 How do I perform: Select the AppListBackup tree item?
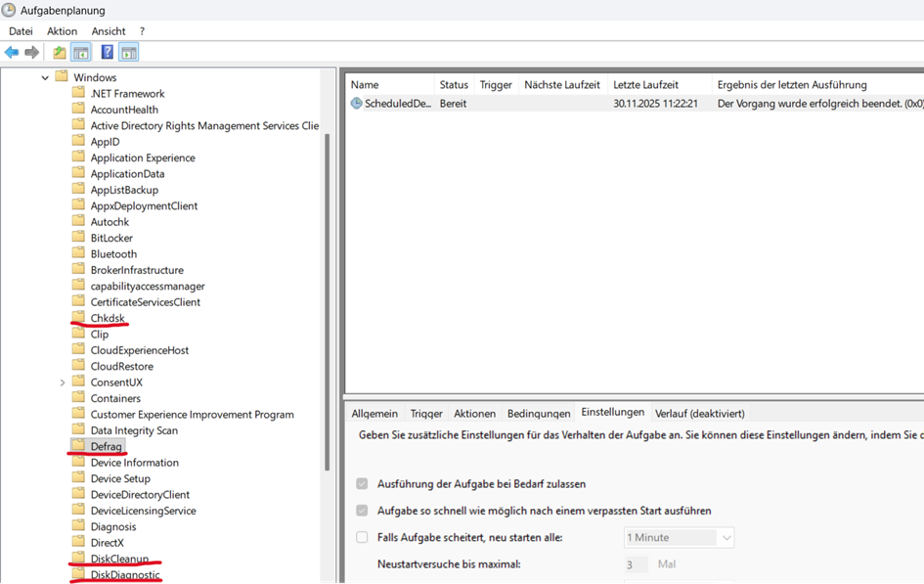point(124,189)
